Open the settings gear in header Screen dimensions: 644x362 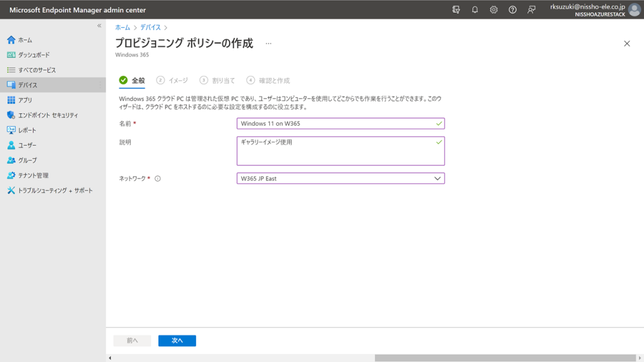tap(494, 9)
